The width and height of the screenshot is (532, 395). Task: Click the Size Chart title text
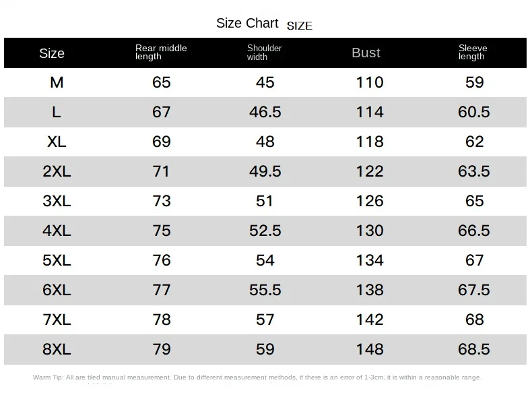click(247, 23)
